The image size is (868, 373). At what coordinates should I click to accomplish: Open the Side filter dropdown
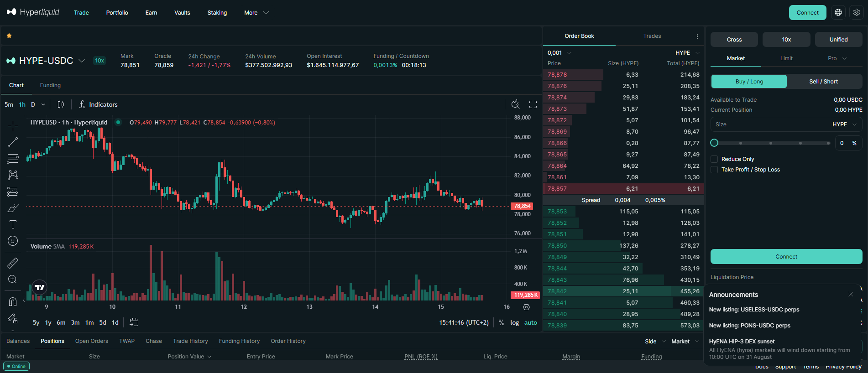pyautogui.click(x=655, y=342)
